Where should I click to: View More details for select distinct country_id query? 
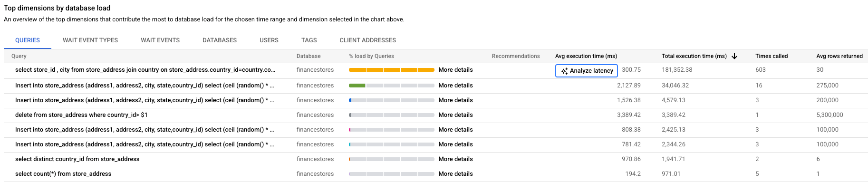tap(455, 159)
